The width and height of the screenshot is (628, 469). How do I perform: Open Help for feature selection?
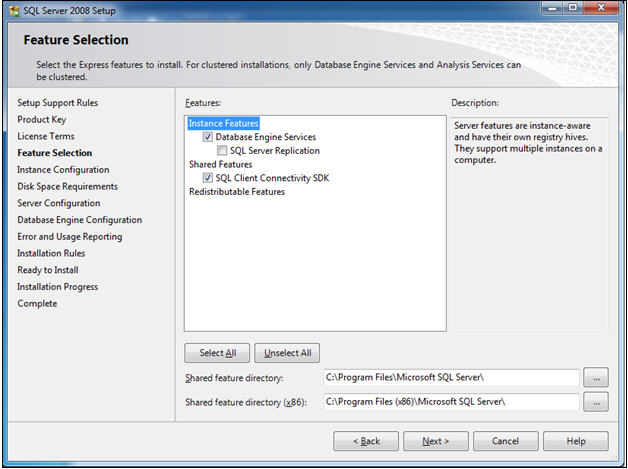576,441
